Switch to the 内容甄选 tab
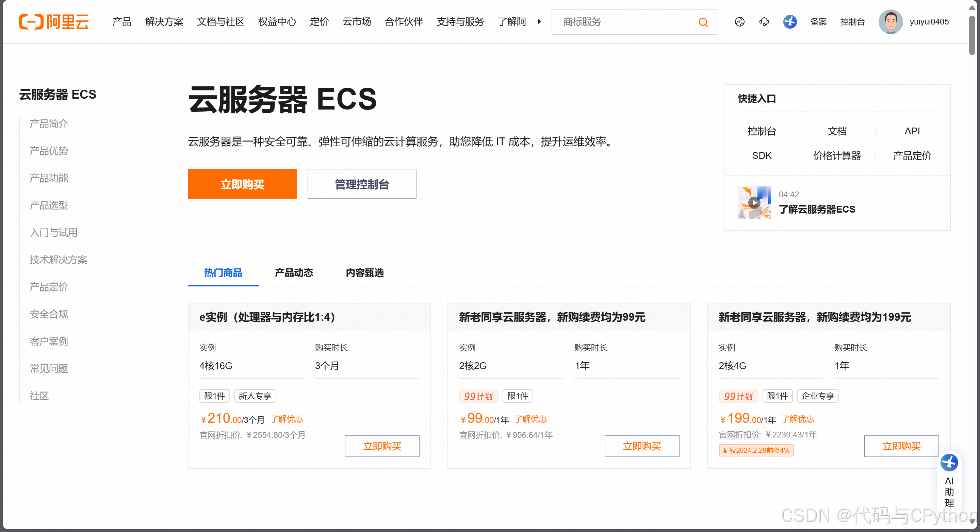The image size is (980, 532). point(364,273)
